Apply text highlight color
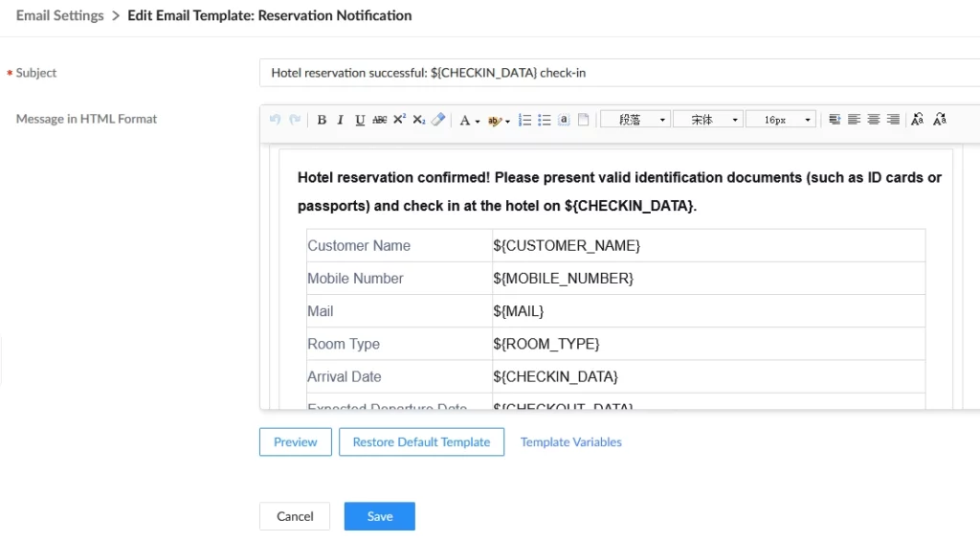Viewport: 980px width, 542px height. click(x=495, y=120)
